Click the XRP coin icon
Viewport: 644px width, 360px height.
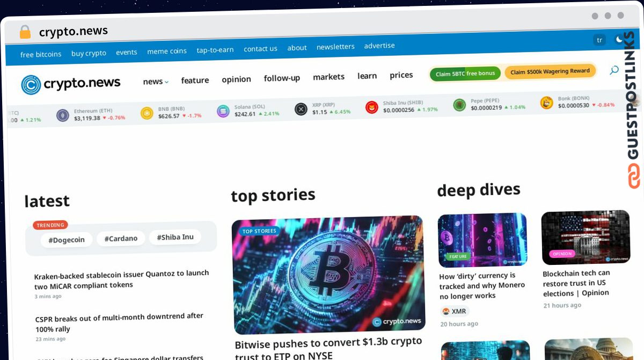tap(301, 109)
